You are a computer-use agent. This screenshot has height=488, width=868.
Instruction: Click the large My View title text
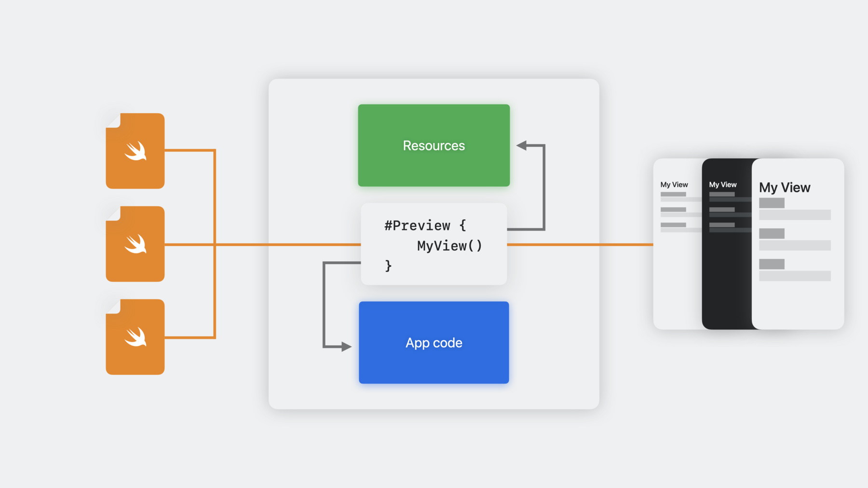click(785, 188)
